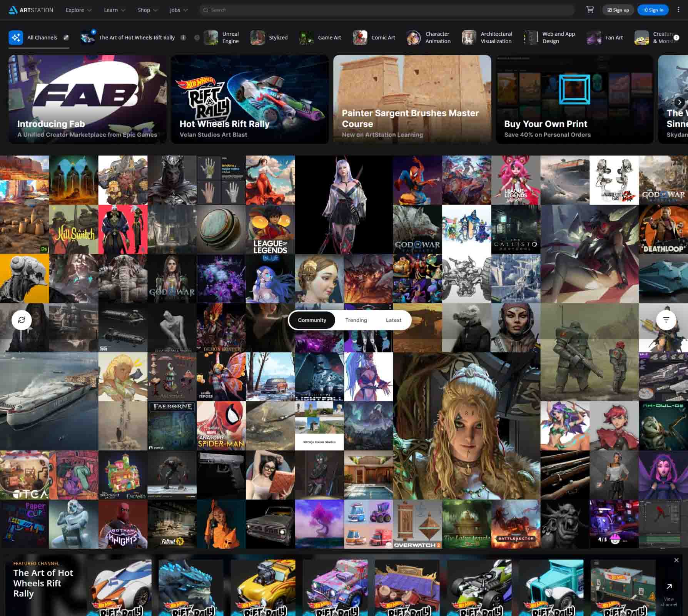This screenshot has height=616, width=688.
Task: Click the ArtStation logo
Action: [31, 10]
